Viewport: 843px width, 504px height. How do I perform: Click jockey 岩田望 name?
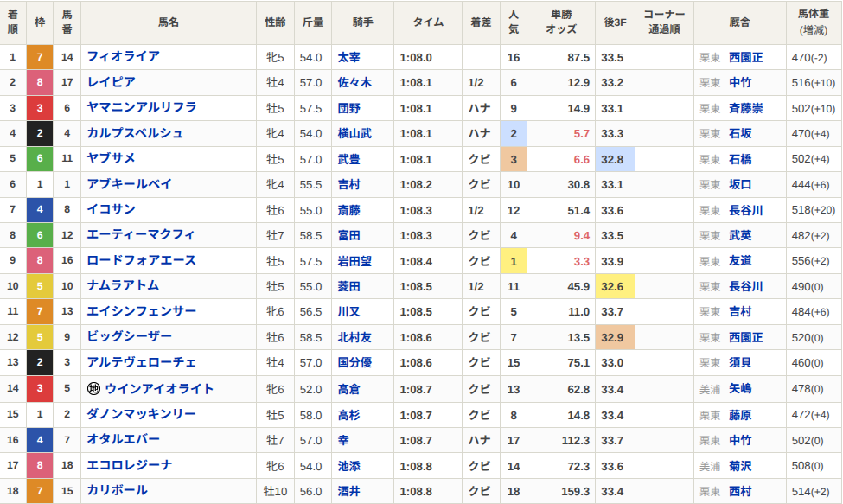tap(354, 261)
